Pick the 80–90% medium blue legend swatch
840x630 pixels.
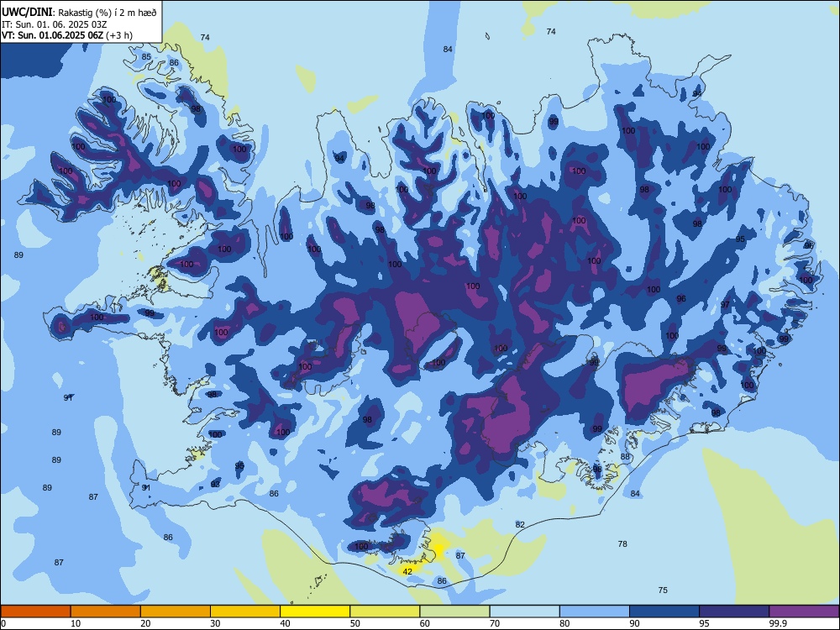coord(595,612)
